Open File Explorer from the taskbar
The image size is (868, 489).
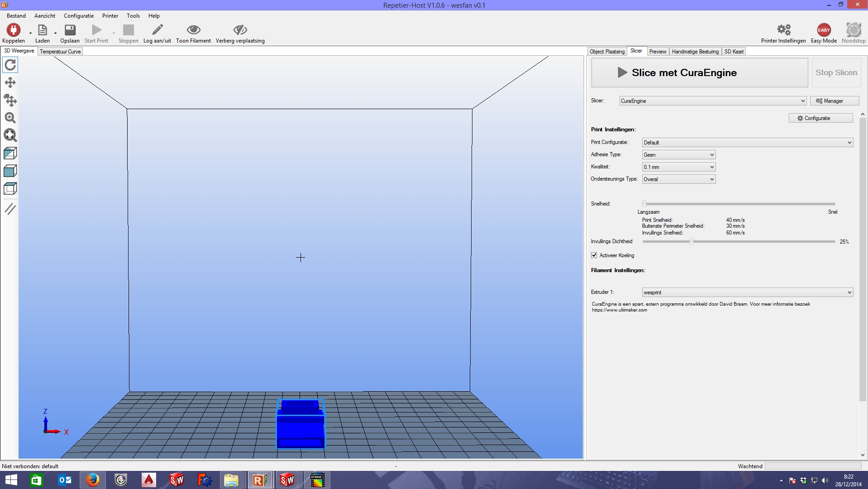[231, 480]
